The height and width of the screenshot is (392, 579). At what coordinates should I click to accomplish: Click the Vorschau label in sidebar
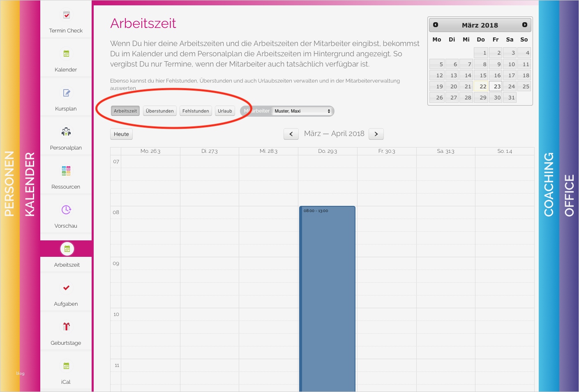[66, 226]
